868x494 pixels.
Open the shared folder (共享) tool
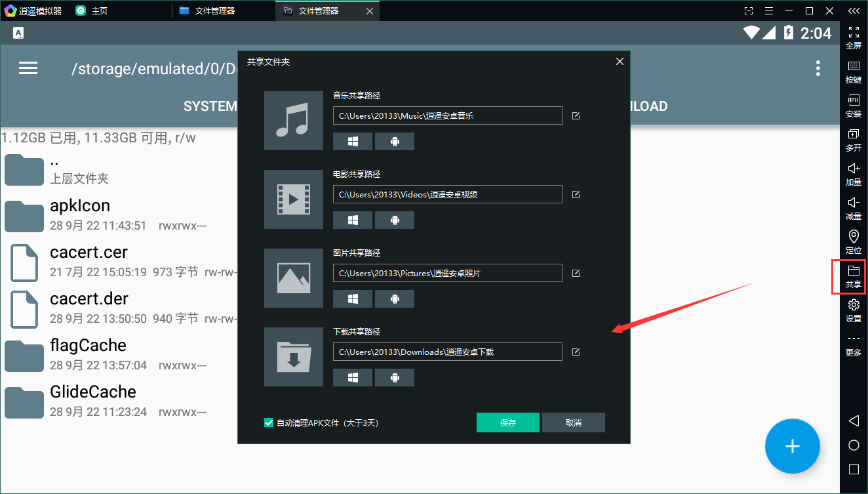(x=854, y=276)
